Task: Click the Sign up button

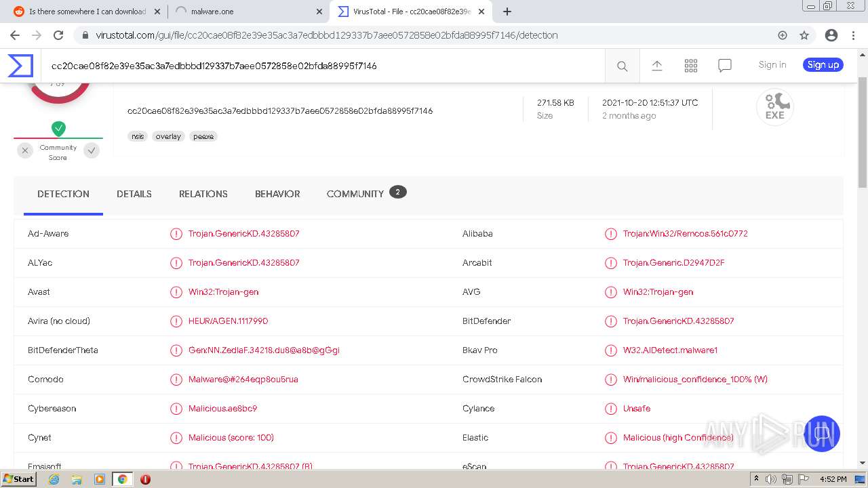Action: click(823, 65)
